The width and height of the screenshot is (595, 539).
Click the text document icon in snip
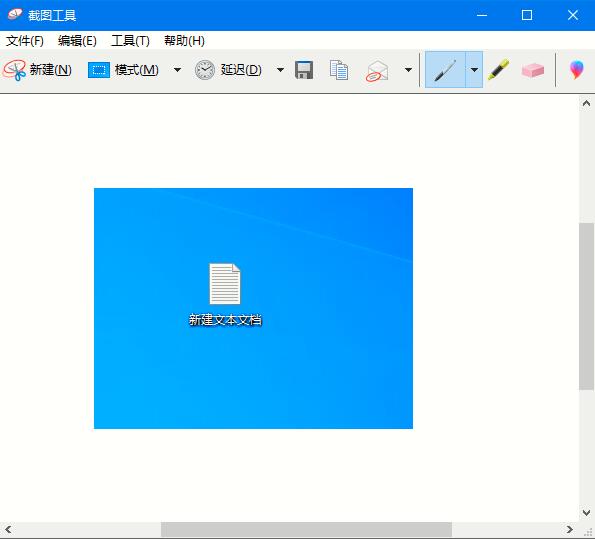(225, 284)
